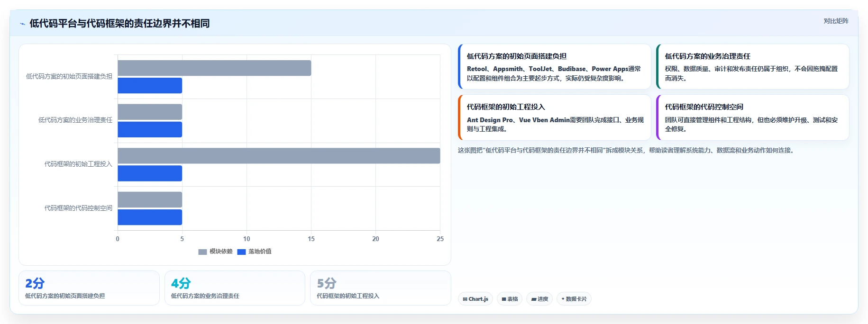Click the x-axis tick value 10
Image resolution: width=868 pixels, height=324 pixels.
point(247,239)
